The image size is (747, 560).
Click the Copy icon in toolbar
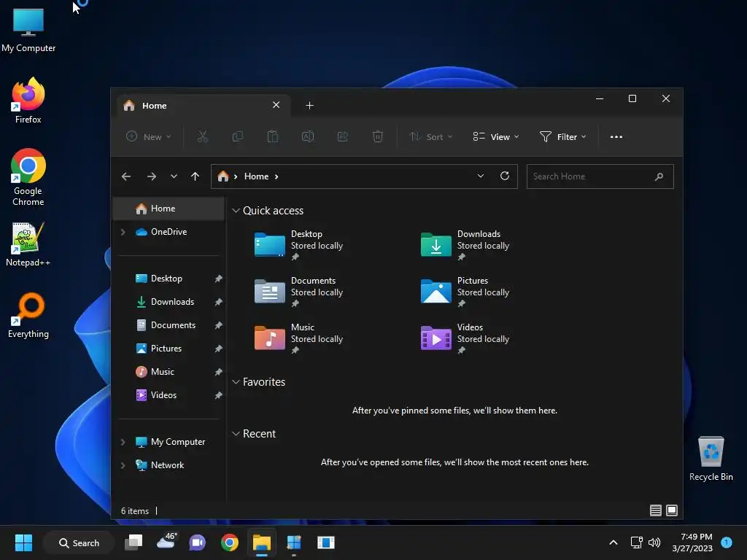pyautogui.click(x=237, y=136)
